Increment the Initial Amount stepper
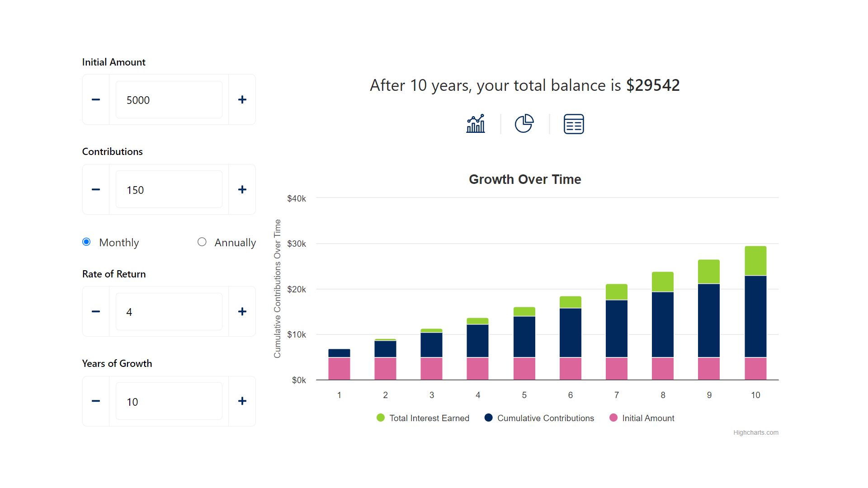The image size is (868, 488). tap(241, 99)
